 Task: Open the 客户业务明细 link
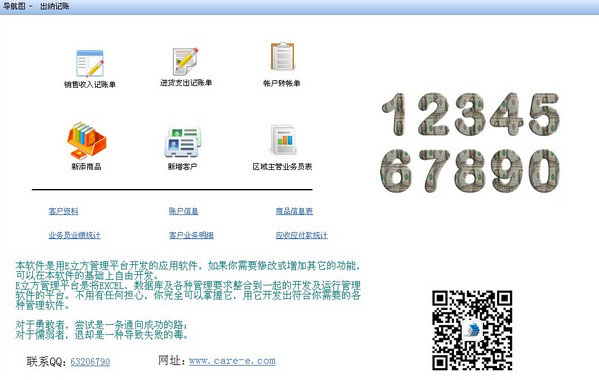coord(191,235)
